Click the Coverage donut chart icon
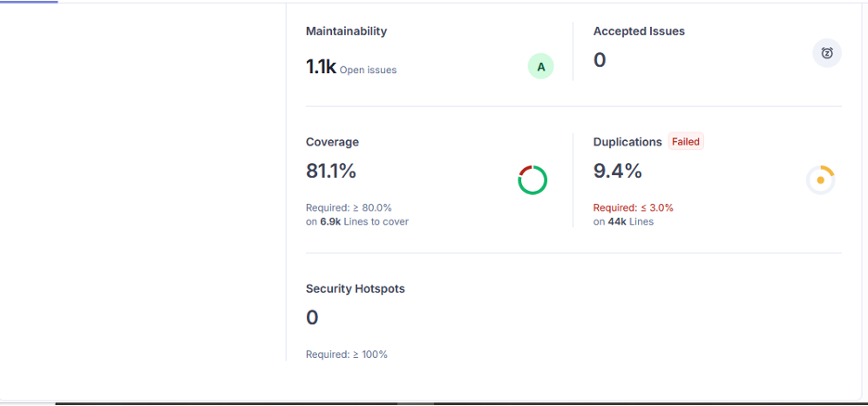The image size is (868, 406). (532, 180)
